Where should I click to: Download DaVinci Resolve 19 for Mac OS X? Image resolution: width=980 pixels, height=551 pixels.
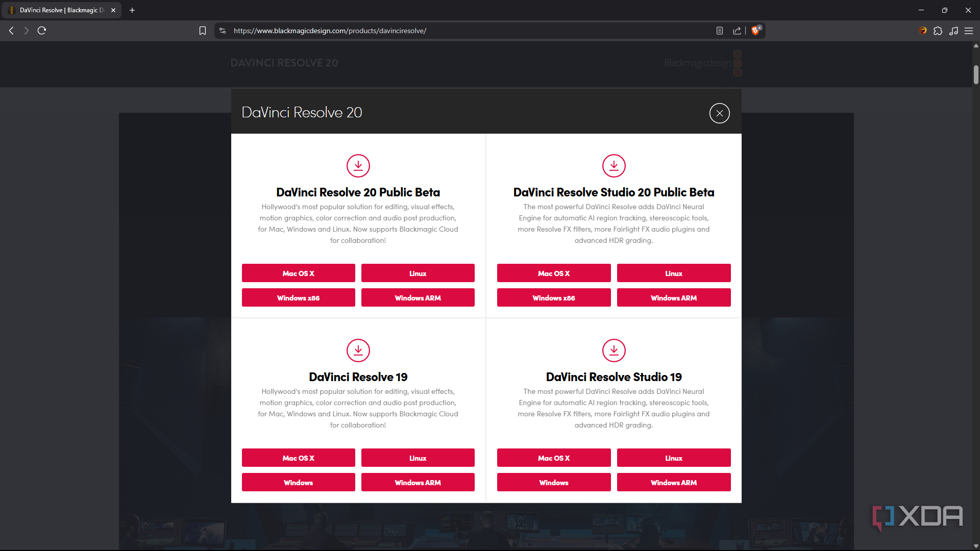coord(299,458)
